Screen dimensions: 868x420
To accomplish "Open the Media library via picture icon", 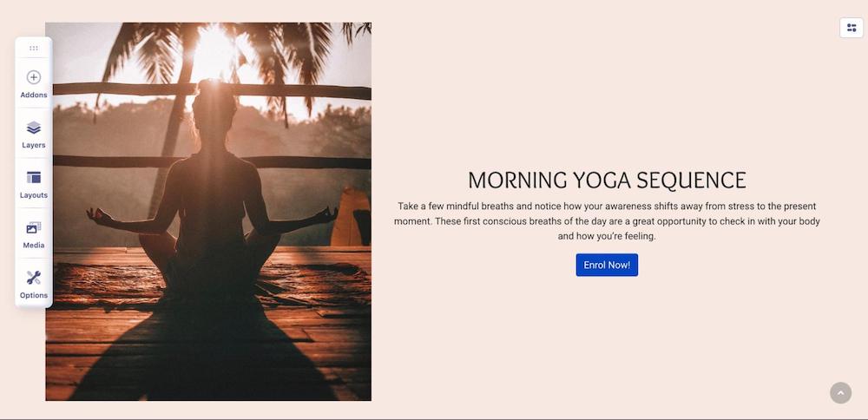I will click(34, 227).
